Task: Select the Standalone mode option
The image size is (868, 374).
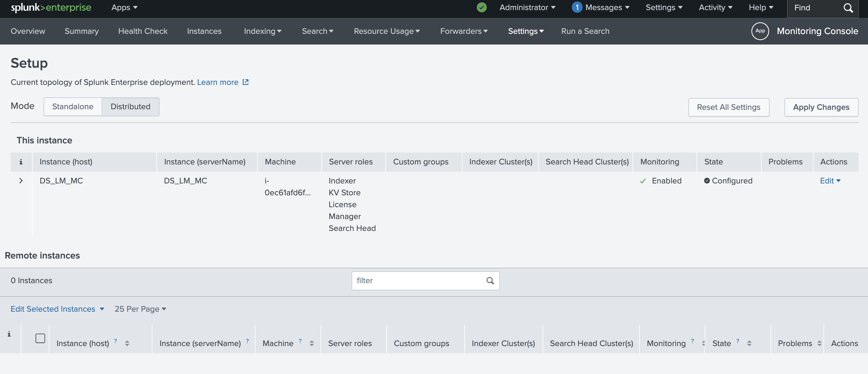Action: coord(72,107)
